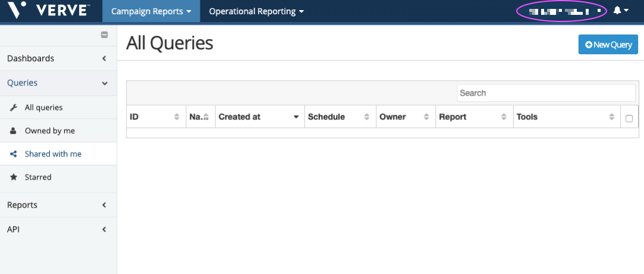
Task: Click the star icon beside Starred
Action: tap(14, 177)
